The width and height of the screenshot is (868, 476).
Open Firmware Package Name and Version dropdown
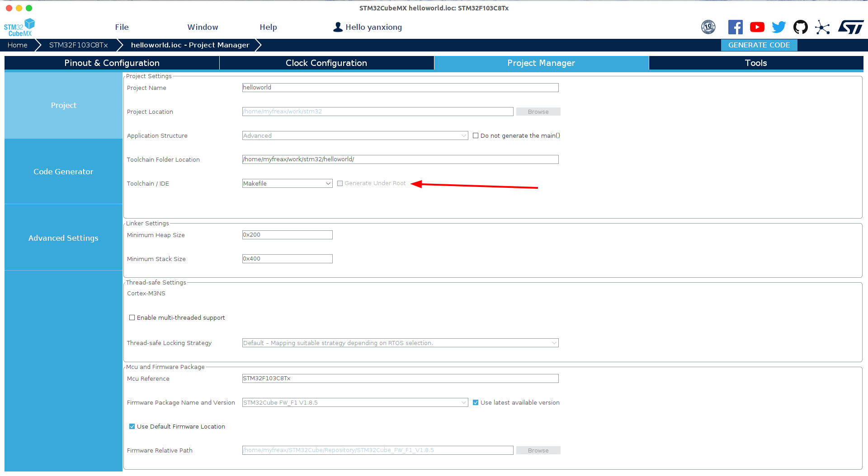click(355, 402)
